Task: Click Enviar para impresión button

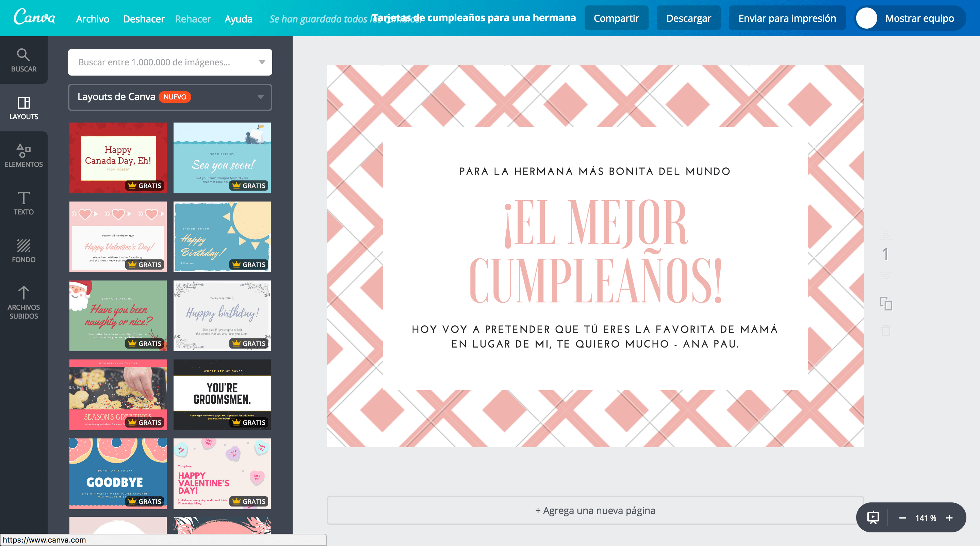Action: point(787,18)
